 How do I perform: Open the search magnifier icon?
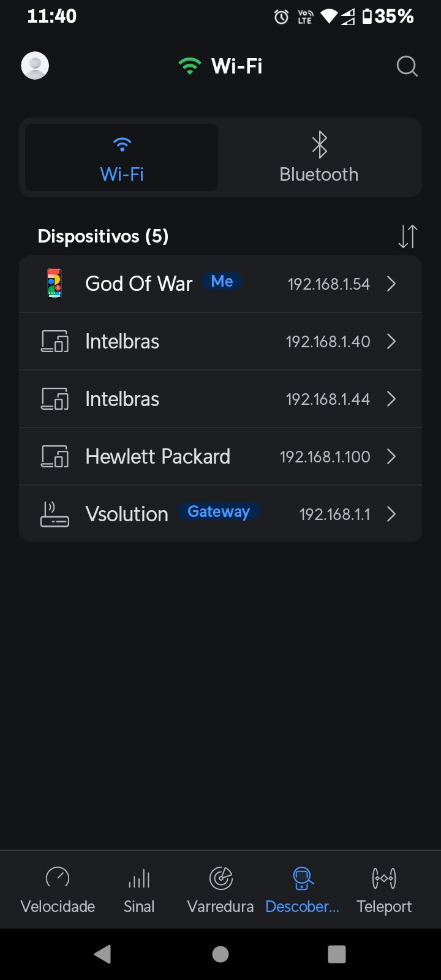407,66
